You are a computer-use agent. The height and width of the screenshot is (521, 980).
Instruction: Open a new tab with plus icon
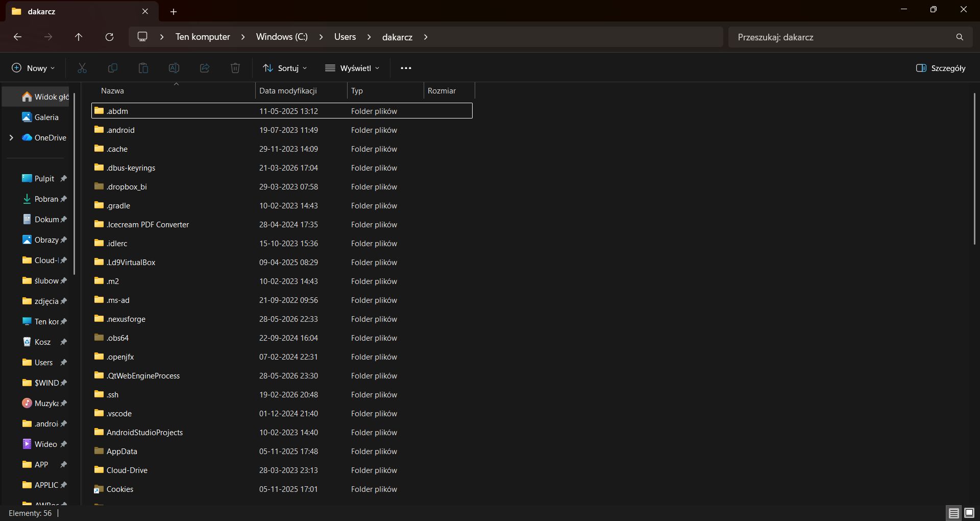click(174, 11)
